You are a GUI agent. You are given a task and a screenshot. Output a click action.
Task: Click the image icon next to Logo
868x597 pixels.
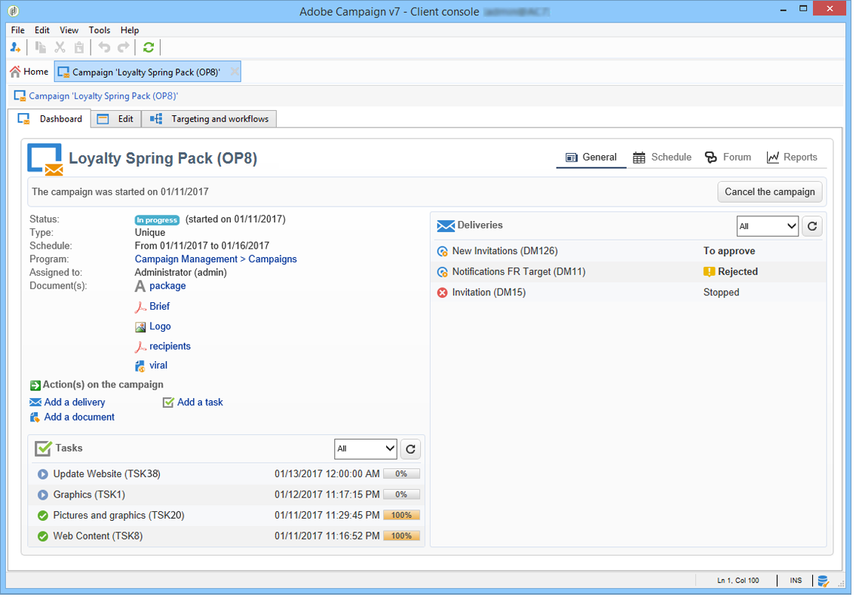pos(140,327)
